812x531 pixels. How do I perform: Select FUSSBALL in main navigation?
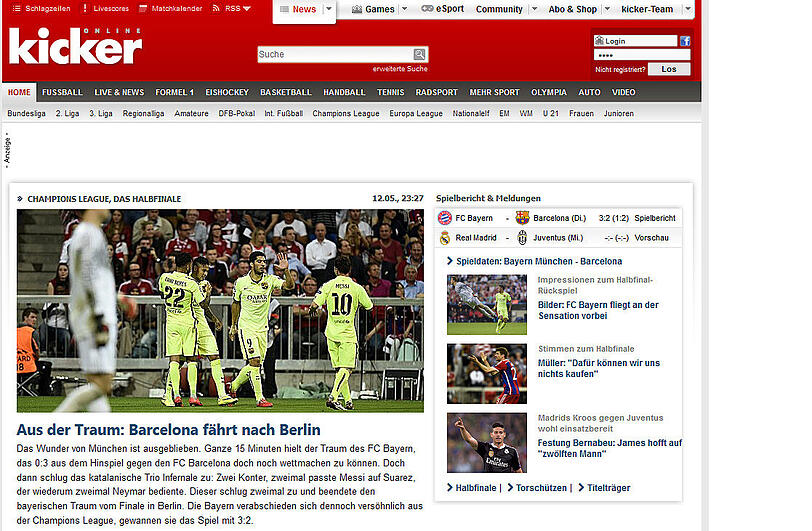point(62,92)
